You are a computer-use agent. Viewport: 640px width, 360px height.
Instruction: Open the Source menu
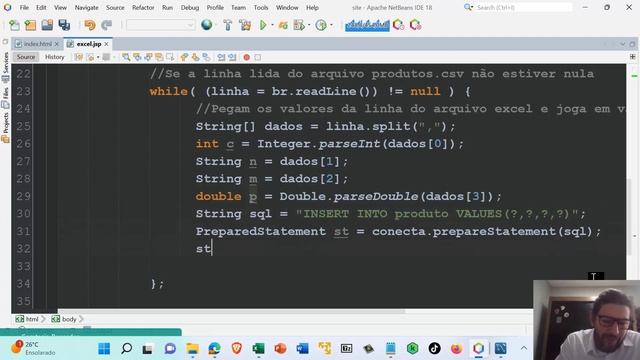coord(115,7)
